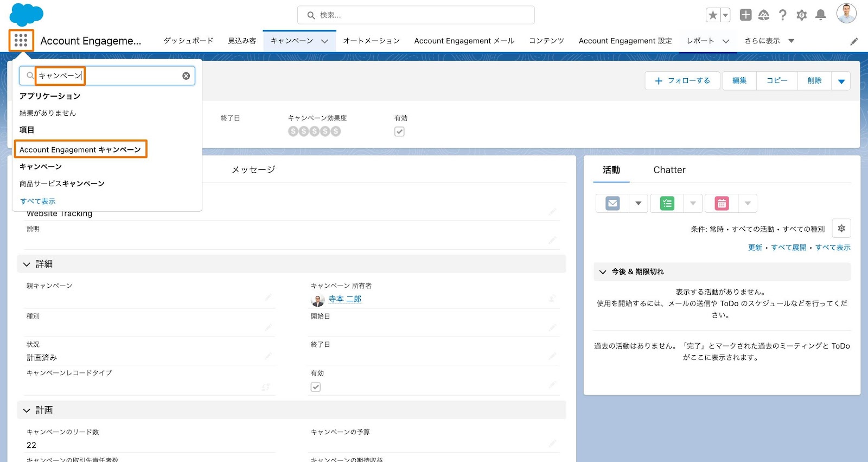868x462 pixels.
Task: Go to the オートメーション tab
Action: point(372,41)
